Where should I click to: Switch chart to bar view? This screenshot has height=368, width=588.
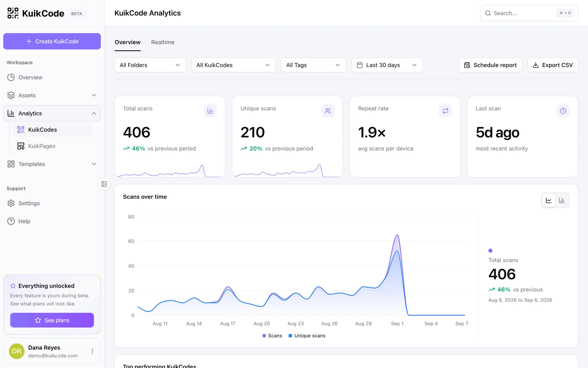(562, 201)
